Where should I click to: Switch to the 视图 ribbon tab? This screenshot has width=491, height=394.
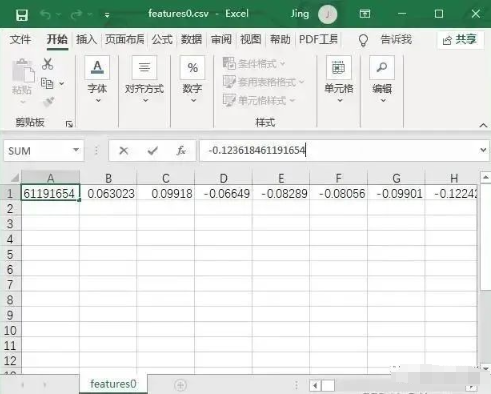coord(250,39)
